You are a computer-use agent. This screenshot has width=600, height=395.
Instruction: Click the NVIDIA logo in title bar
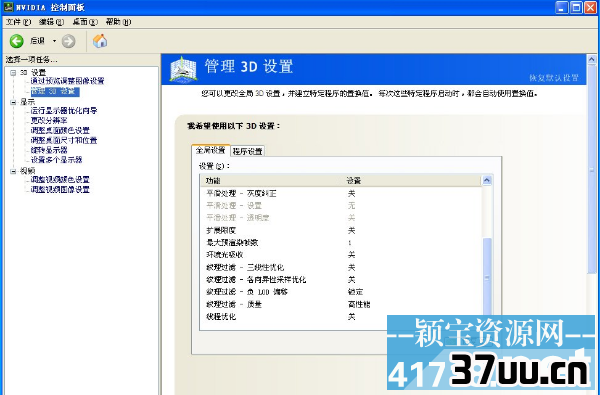(8, 7)
